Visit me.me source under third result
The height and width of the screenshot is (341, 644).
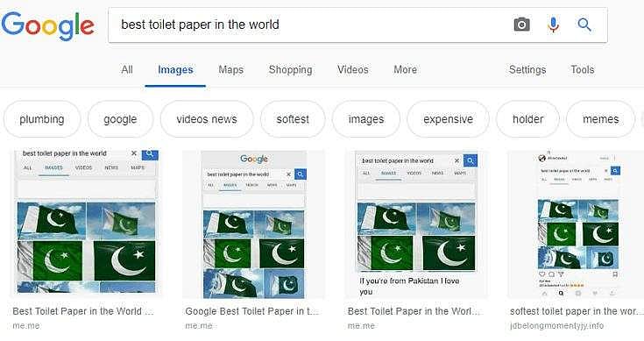point(361,326)
